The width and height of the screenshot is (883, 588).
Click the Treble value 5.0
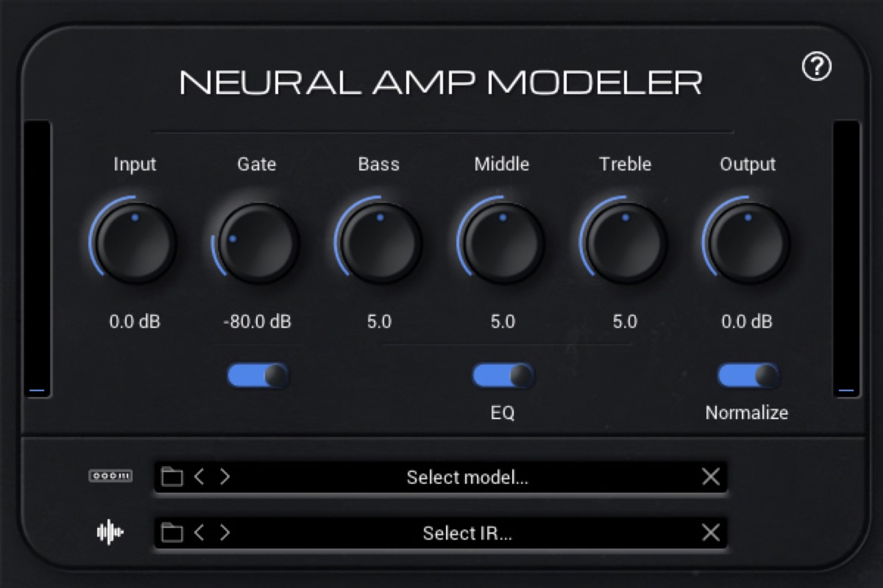pos(625,322)
